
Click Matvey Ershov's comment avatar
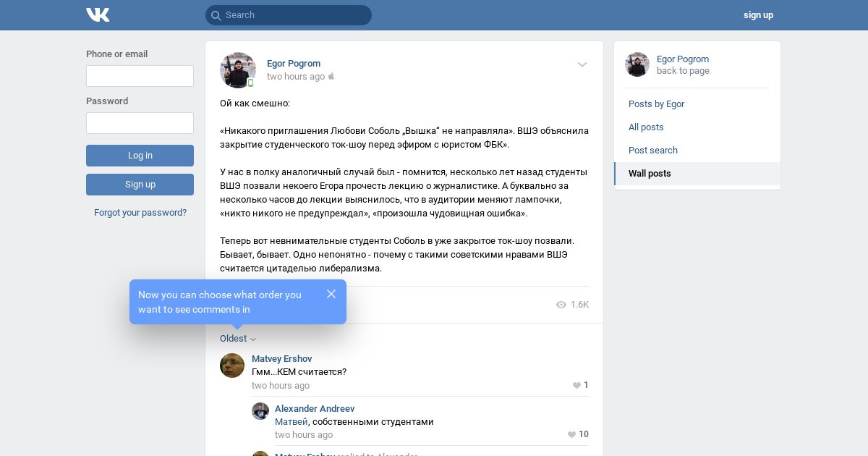tap(232, 366)
